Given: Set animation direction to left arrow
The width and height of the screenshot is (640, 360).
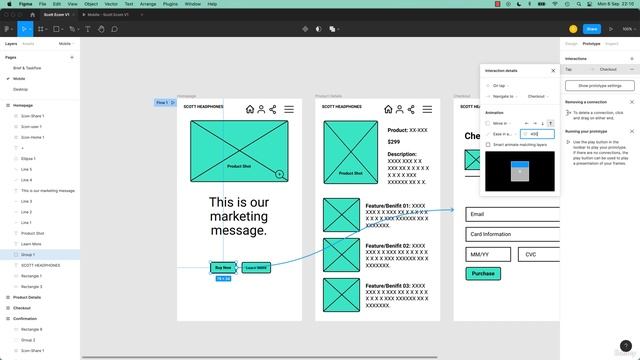Looking at the screenshot, I should coord(527,123).
